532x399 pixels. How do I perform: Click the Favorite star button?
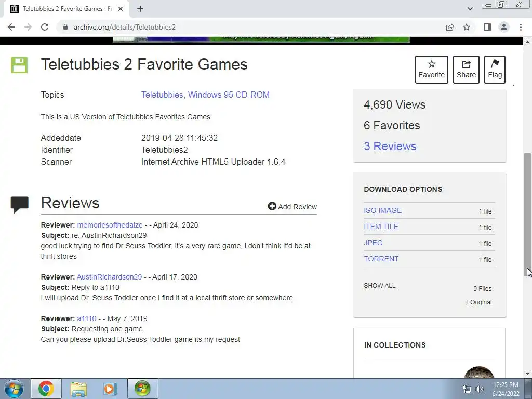[432, 70]
